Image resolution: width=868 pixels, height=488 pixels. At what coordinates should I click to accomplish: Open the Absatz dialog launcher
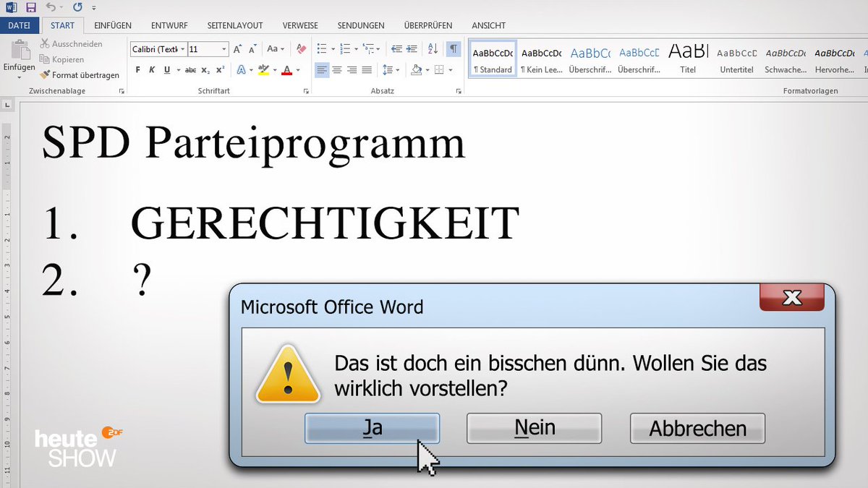click(x=459, y=92)
